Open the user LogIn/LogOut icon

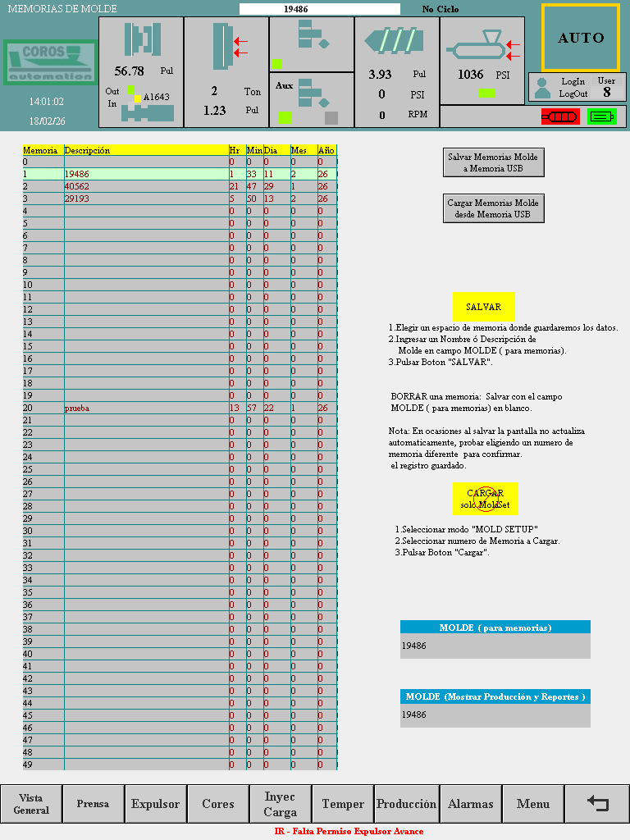click(x=542, y=87)
